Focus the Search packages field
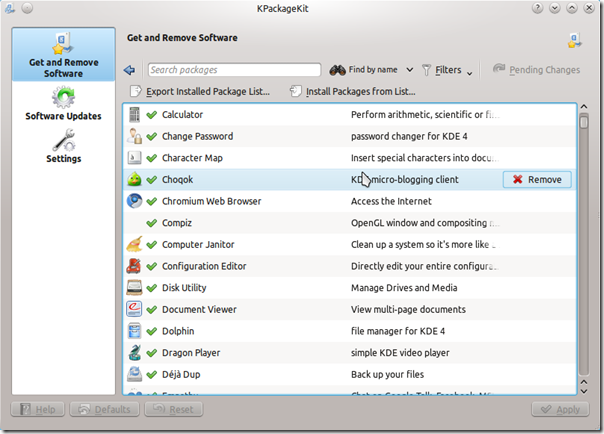The image size is (604, 434). pyautogui.click(x=234, y=70)
